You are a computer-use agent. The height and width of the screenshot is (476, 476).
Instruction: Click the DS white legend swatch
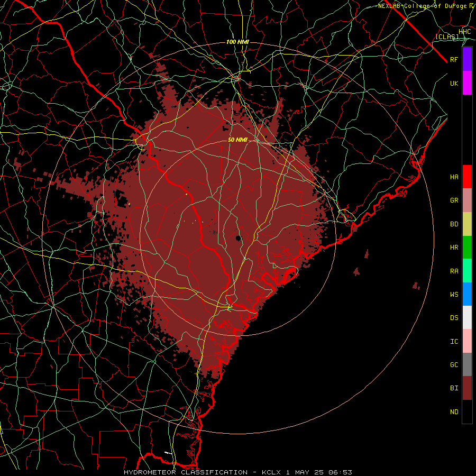pos(467,317)
